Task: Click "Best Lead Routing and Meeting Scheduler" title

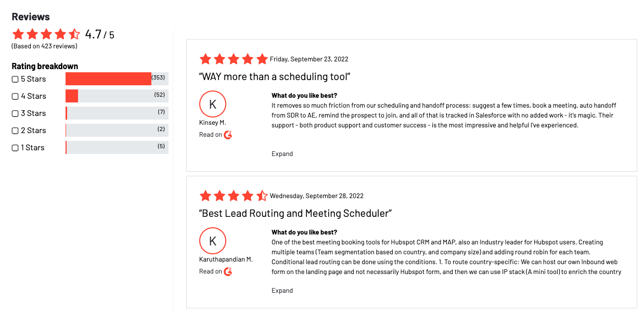Action: click(x=295, y=214)
